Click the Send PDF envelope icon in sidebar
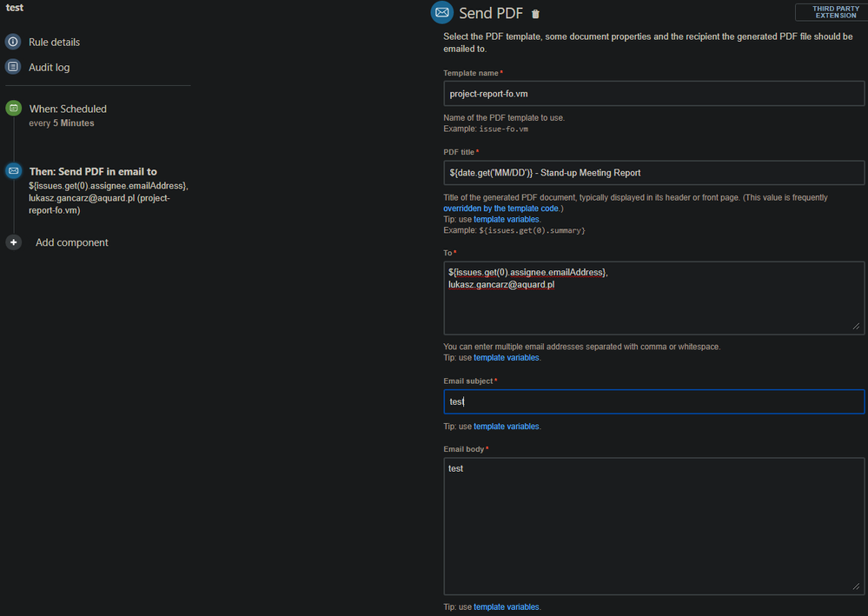This screenshot has width=868, height=616. click(14, 171)
